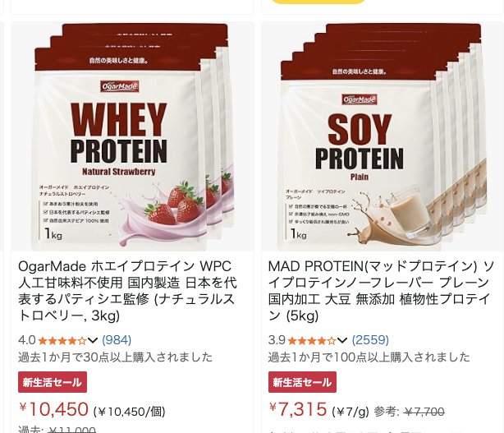This screenshot has height=433, width=504.
Task: Click the MAD PROTEIN ソイプロテイン product title
Action: pyautogui.click(x=381, y=291)
